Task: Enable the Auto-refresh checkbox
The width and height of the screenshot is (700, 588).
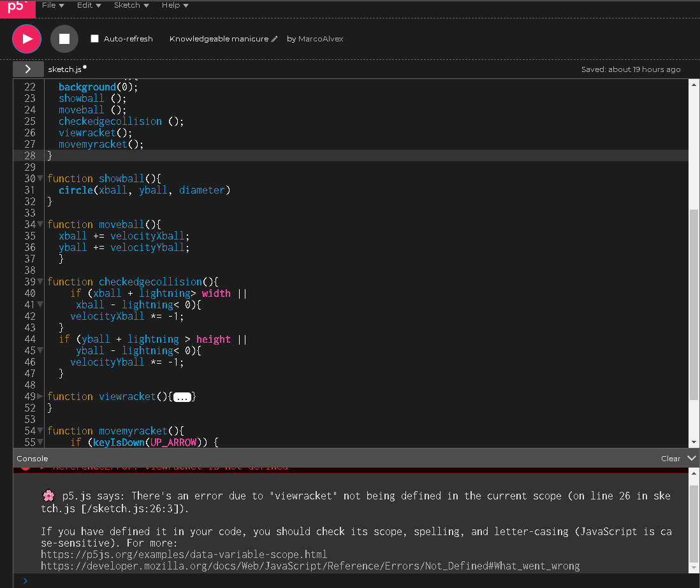Action: click(94, 39)
